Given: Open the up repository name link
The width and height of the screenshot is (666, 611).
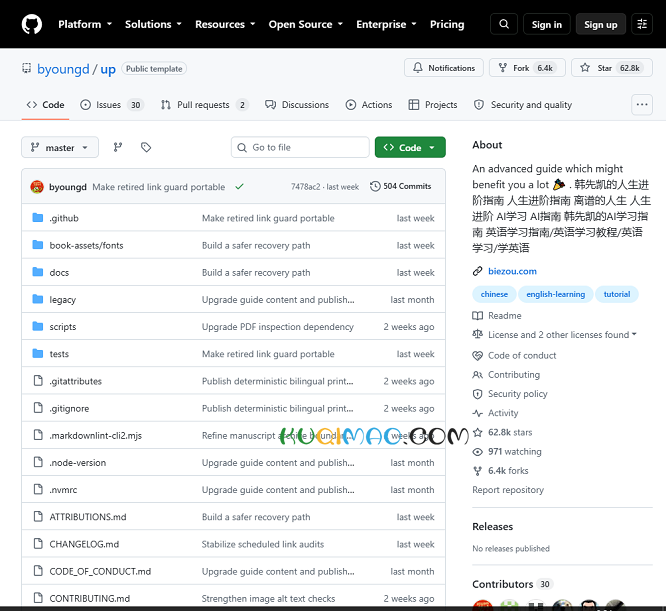Looking at the screenshot, I should (x=108, y=69).
